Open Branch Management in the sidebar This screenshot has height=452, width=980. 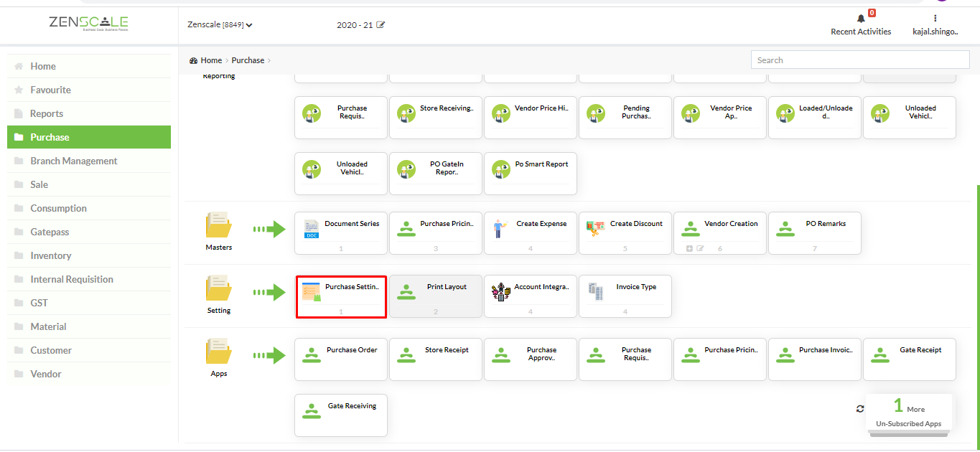tap(89, 161)
